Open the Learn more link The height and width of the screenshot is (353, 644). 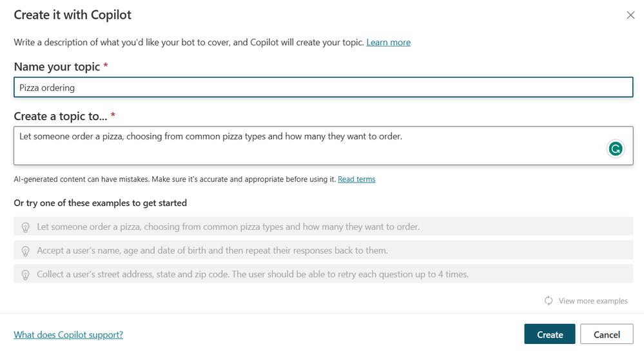[x=388, y=43]
